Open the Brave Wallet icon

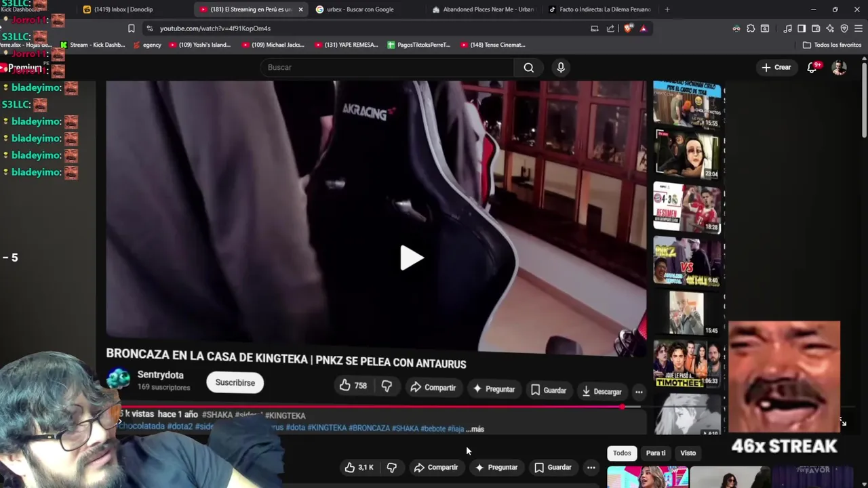point(816,28)
